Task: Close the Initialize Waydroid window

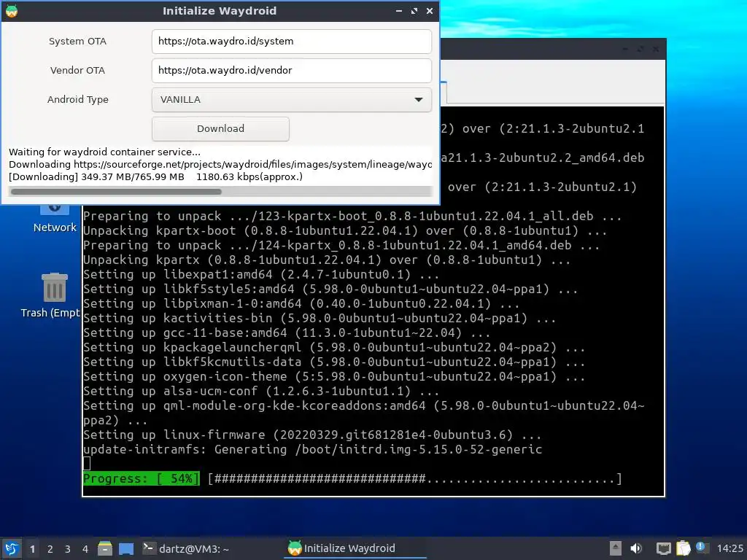Action: point(430,11)
